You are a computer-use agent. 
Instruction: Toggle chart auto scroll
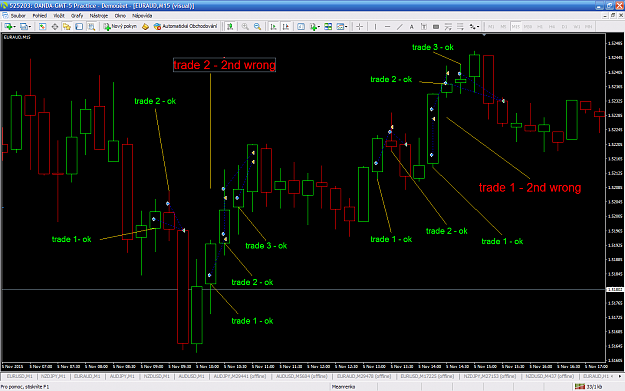coord(273,27)
